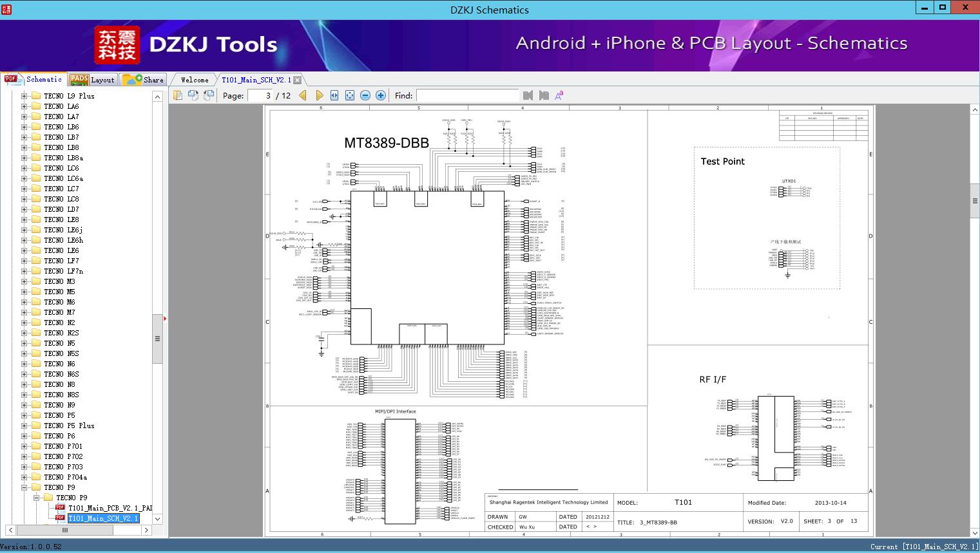Expand the TECNO LB8a tree node
Viewport: 980px width, 553px height.
click(24, 158)
